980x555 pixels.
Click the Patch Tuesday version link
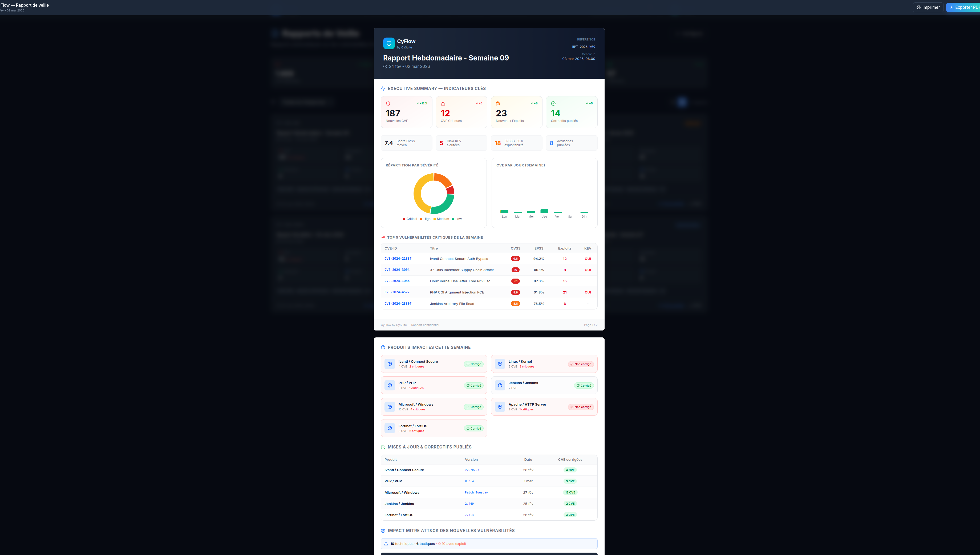coord(476,493)
